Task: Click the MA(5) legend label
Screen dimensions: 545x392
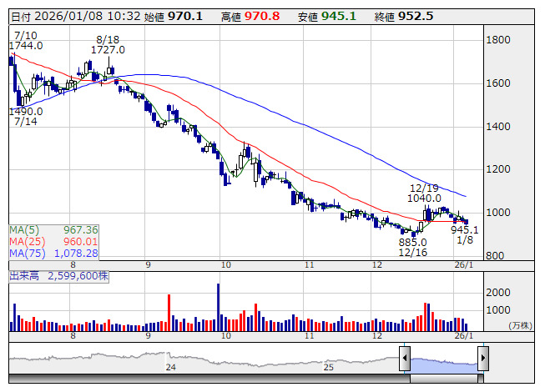Action: tap(23, 229)
